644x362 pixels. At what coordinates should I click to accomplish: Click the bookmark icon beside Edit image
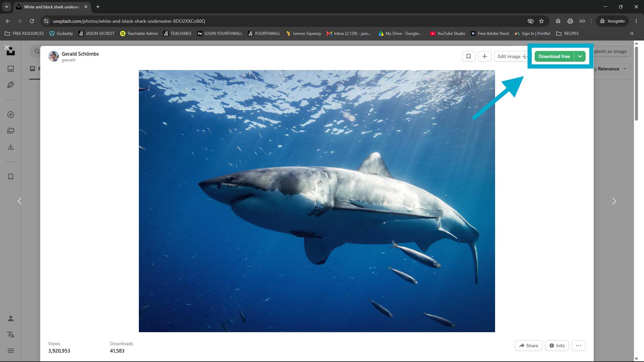[x=469, y=56]
